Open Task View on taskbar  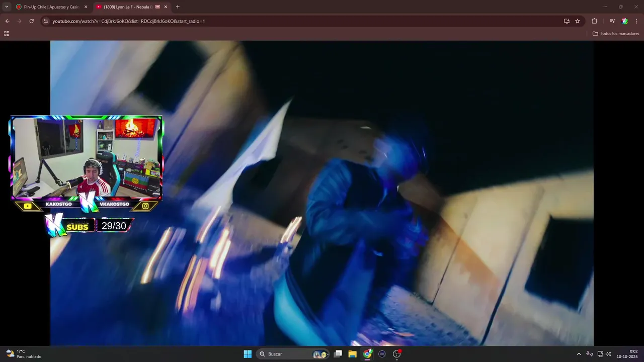point(338,354)
